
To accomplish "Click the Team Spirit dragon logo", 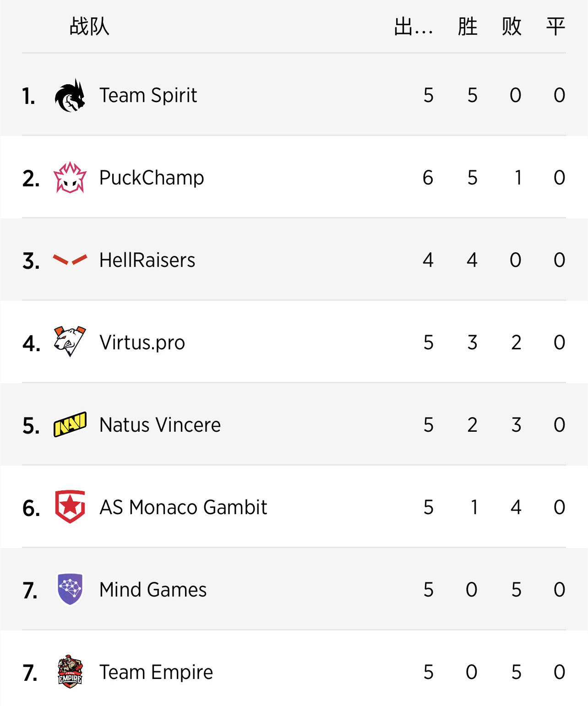I will [x=70, y=96].
